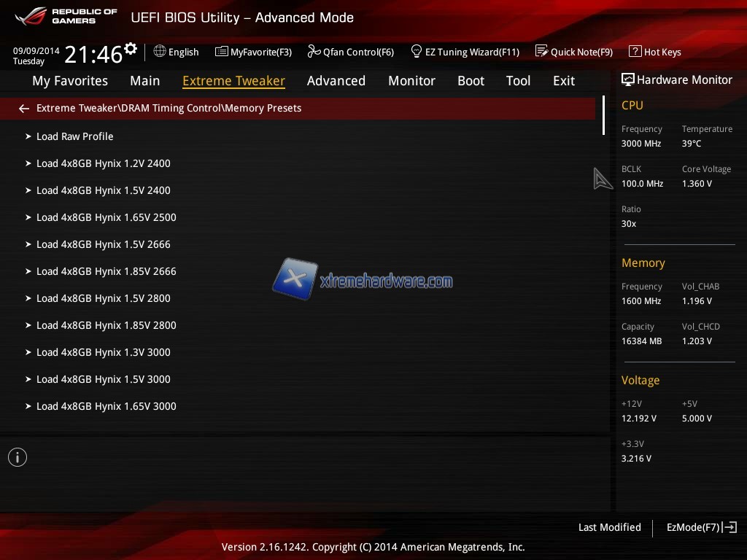Expand Load 4x8GB Hynix 1.2V 2400
Viewport: 747px width, 560px height.
103,163
